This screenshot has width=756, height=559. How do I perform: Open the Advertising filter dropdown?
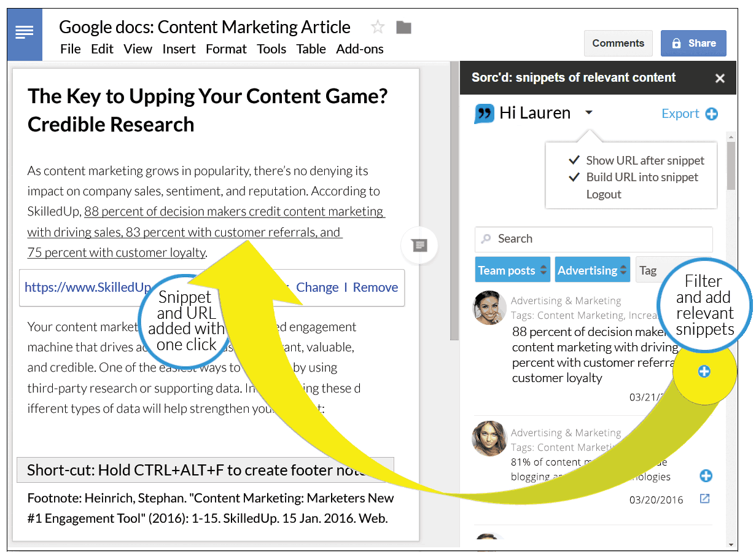click(x=592, y=270)
